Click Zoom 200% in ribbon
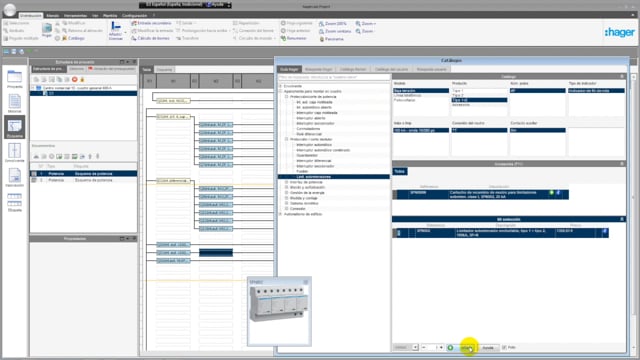 click(x=333, y=24)
